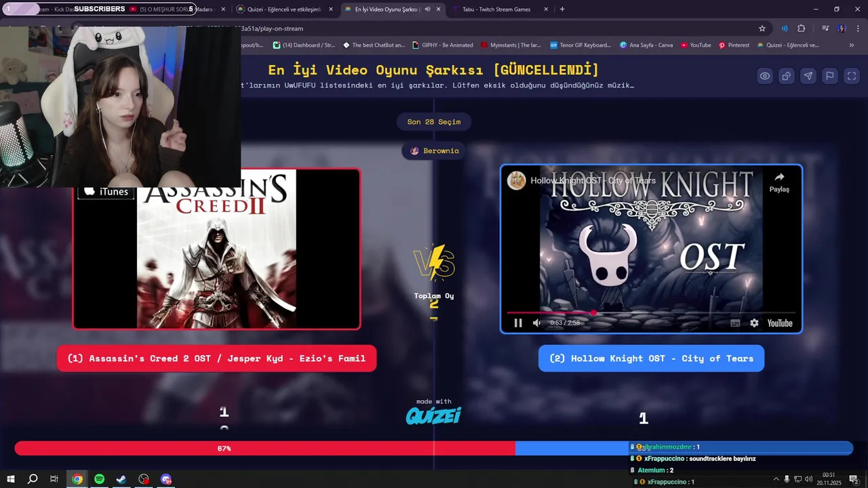Image resolution: width=868 pixels, height=488 pixels.
Task: Open the Myinstants bookmark
Action: [511, 45]
